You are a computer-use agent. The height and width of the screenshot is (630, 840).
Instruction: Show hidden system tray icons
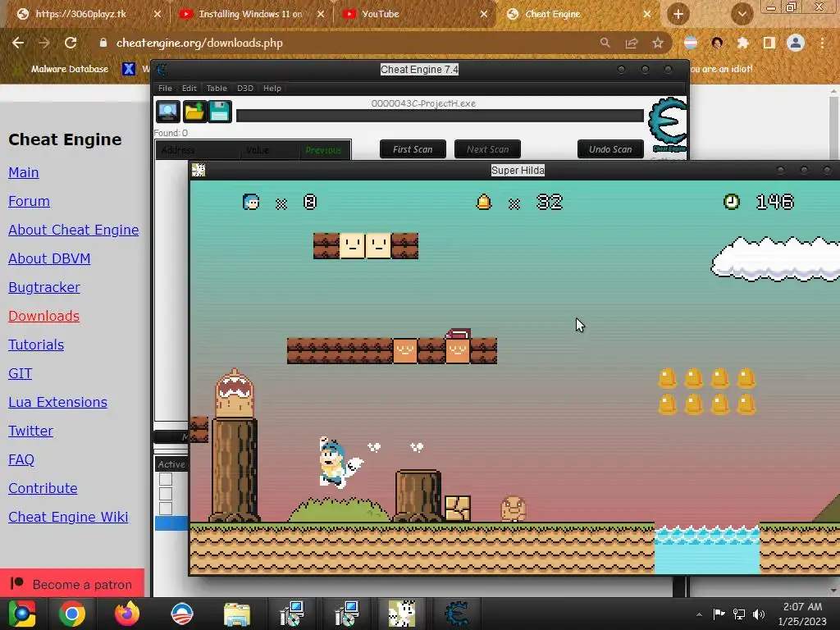click(699, 614)
